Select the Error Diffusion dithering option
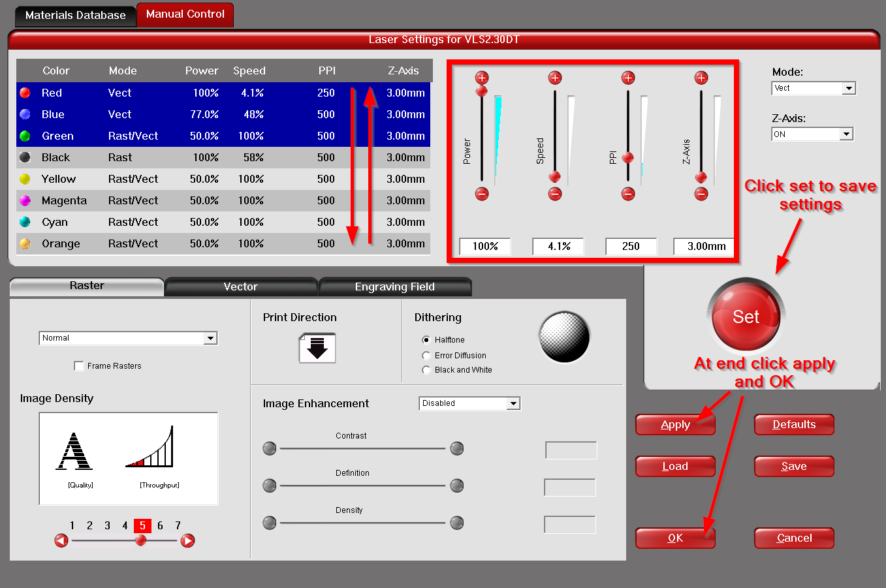This screenshot has height=588, width=886. [x=426, y=356]
